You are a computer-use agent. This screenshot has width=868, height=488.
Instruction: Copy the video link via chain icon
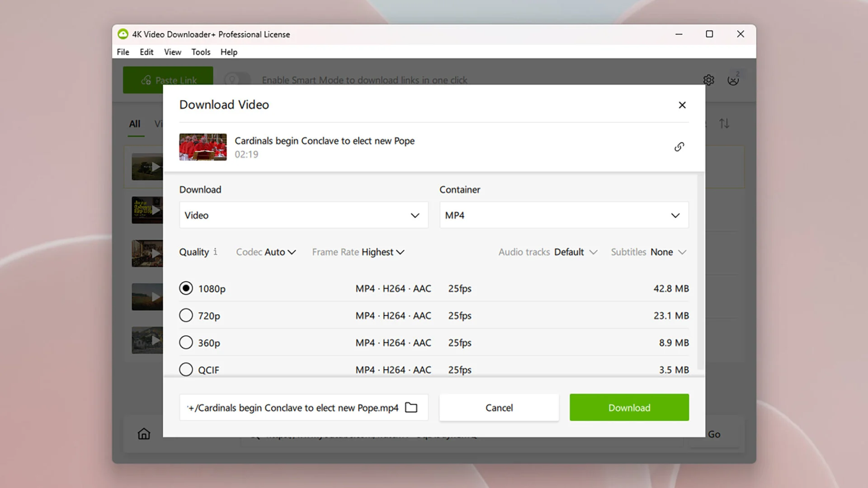click(x=679, y=147)
